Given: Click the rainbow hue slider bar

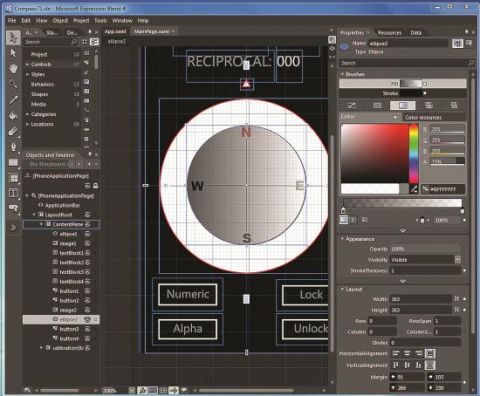Looking at the screenshot, I should pos(414,153).
